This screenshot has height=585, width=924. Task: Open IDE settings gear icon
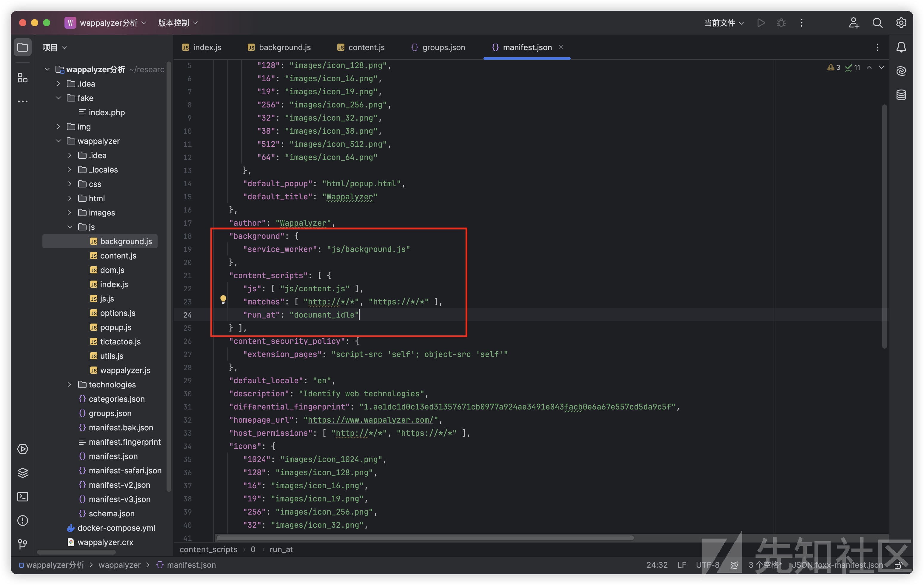901,23
